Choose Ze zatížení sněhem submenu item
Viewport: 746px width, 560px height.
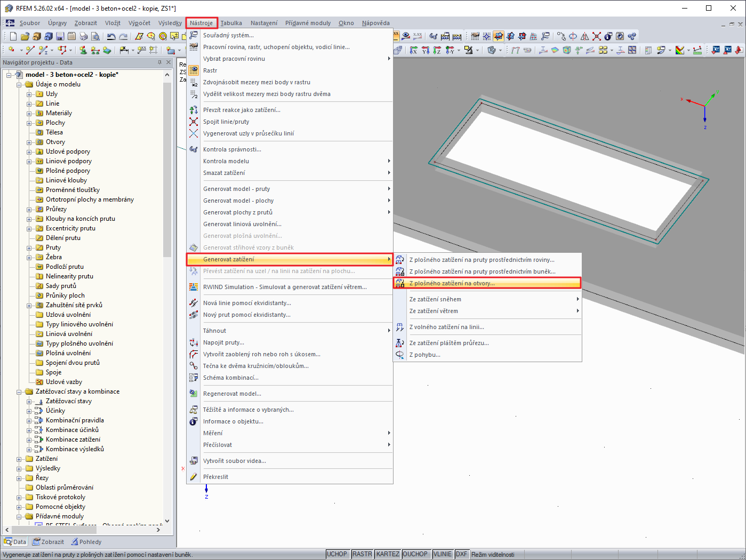pyautogui.click(x=487, y=299)
